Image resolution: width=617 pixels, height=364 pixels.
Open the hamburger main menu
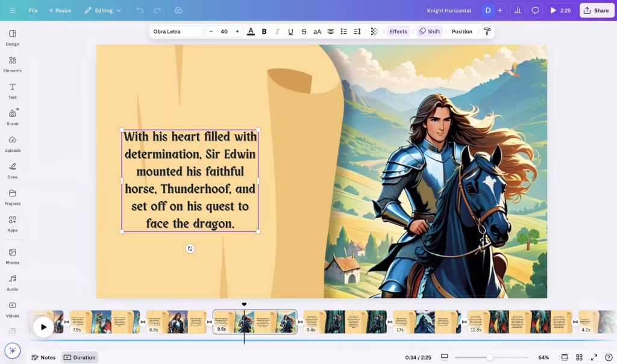coord(13,10)
